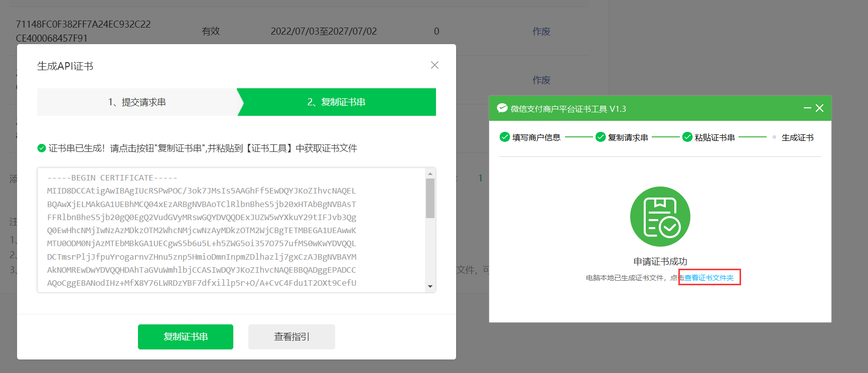Click the certificate box scrollbar thumb
Image resolution: width=868 pixels, height=373 pixels.
coord(430,198)
